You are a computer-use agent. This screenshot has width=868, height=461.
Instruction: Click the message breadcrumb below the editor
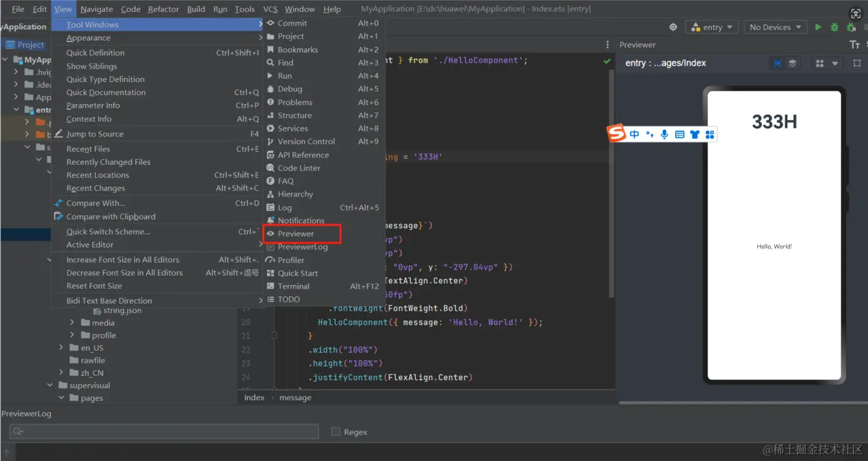(x=296, y=398)
